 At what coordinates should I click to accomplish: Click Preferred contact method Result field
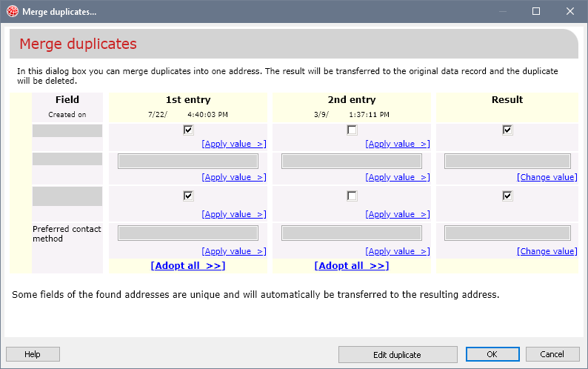pos(507,233)
